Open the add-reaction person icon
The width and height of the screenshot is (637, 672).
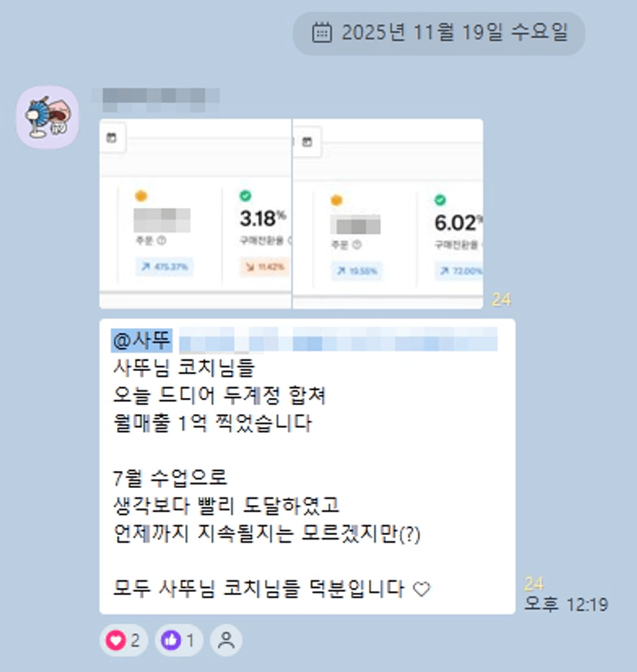click(226, 640)
